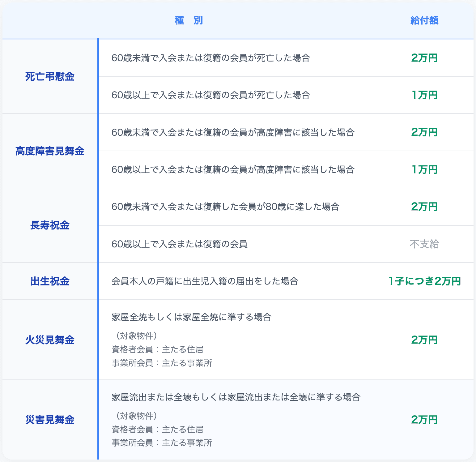The height and width of the screenshot is (462, 476).
Task: Click 家屋全焼もしくは家屋全焼に準ずる場合 text
Action: [x=191, y=317]
